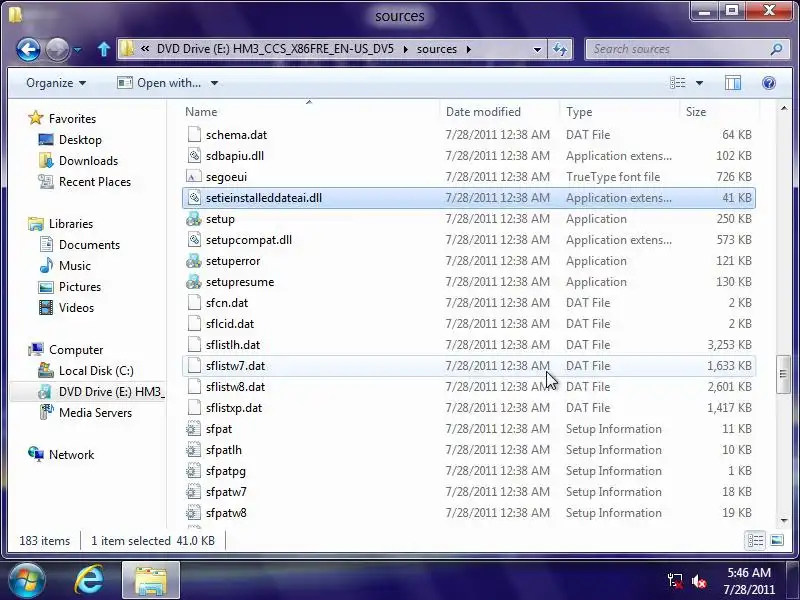
Task: Select the sfpatlh setup information icon
Action: [194, 449]
